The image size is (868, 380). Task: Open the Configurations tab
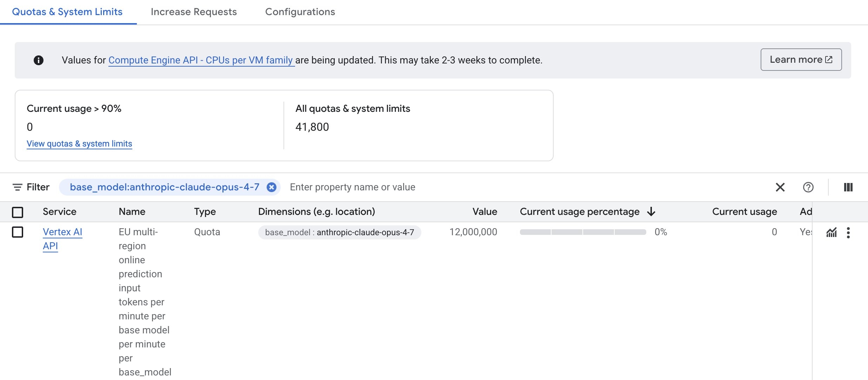300,12
